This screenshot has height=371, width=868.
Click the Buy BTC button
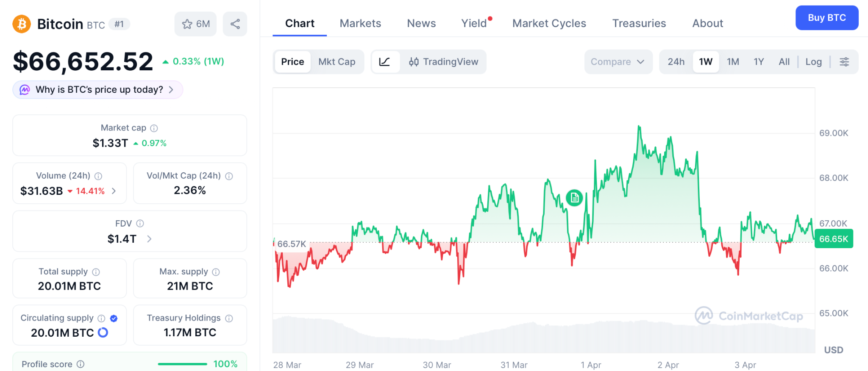[x=826, y=18]
